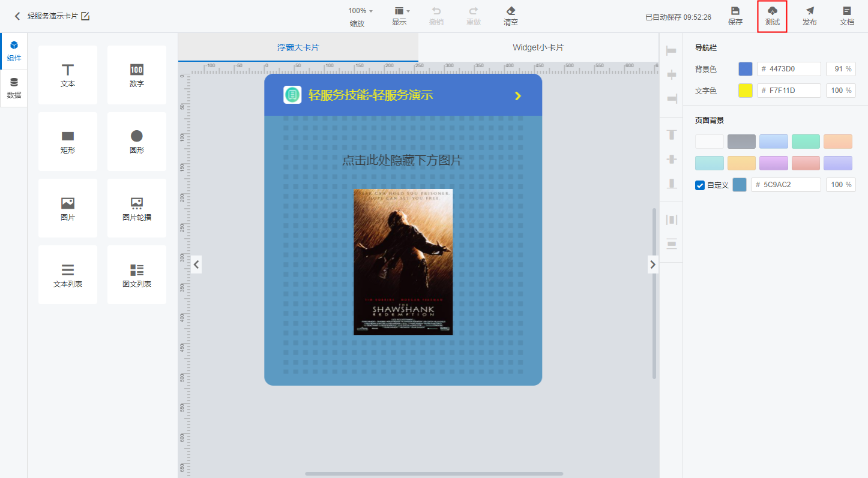Switch to 组件 components sidebar tab
This screenshot has width=868, height=478.
[14, 52]
